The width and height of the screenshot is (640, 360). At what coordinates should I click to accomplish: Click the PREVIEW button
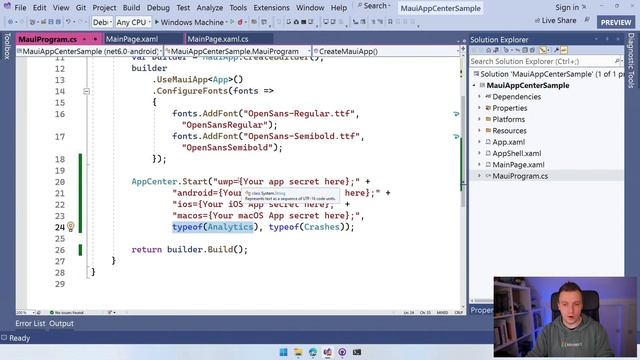click(616, 22)
